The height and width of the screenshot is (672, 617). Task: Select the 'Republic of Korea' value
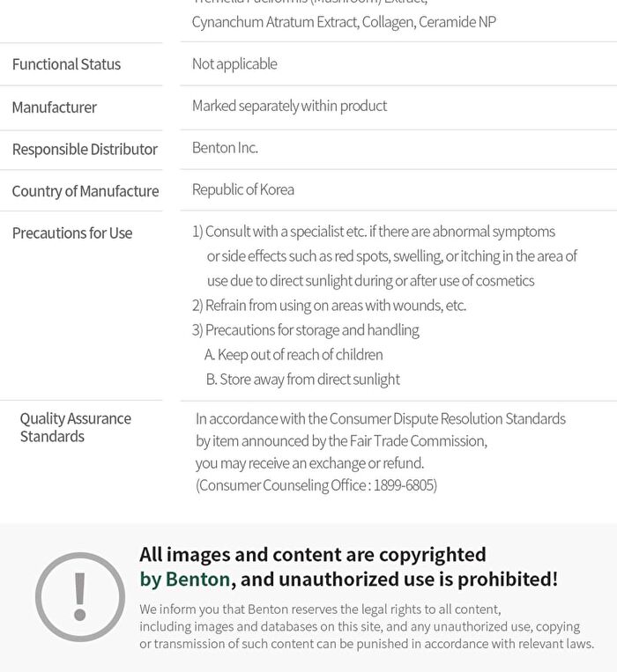tap(243, 189)
